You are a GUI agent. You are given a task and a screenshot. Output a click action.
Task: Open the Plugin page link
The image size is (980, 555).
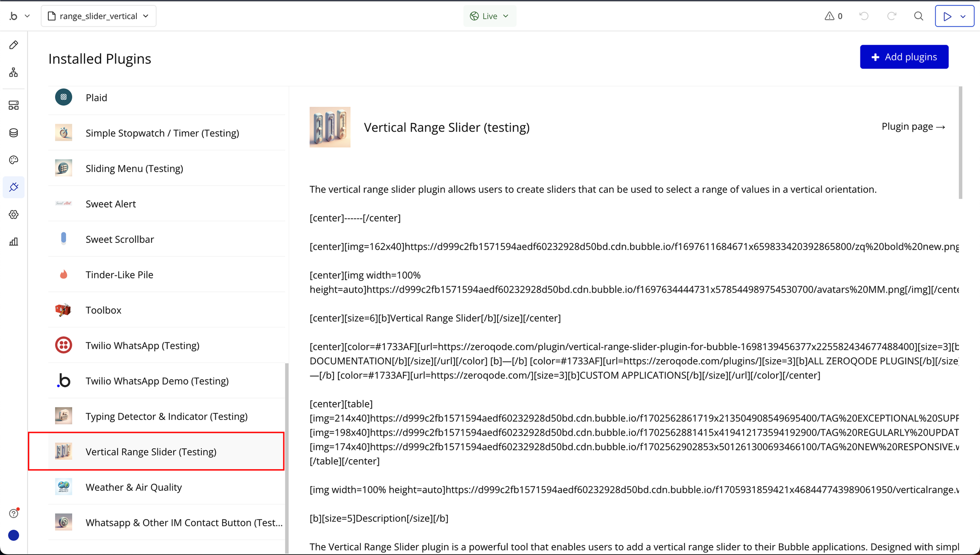coord(913,126)
